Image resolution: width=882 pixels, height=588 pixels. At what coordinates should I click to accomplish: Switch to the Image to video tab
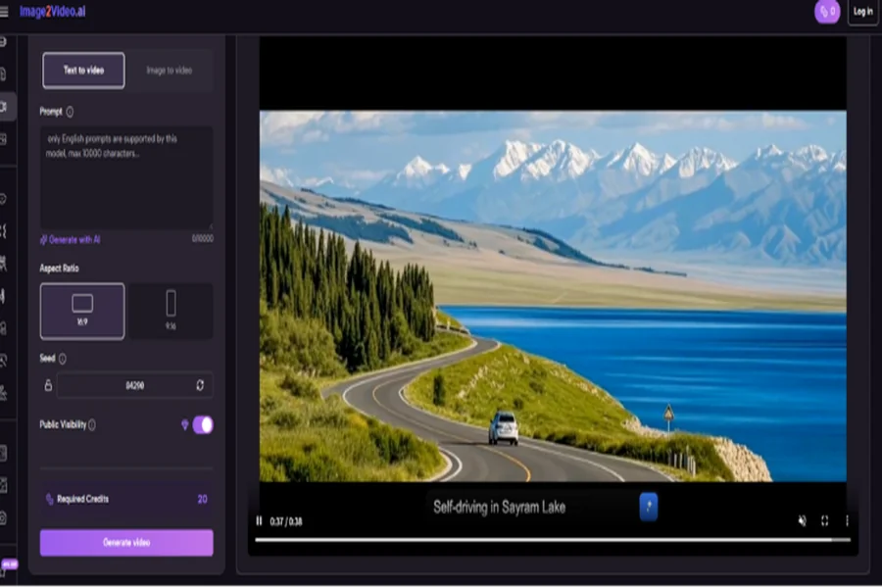[x=170, y=71]
